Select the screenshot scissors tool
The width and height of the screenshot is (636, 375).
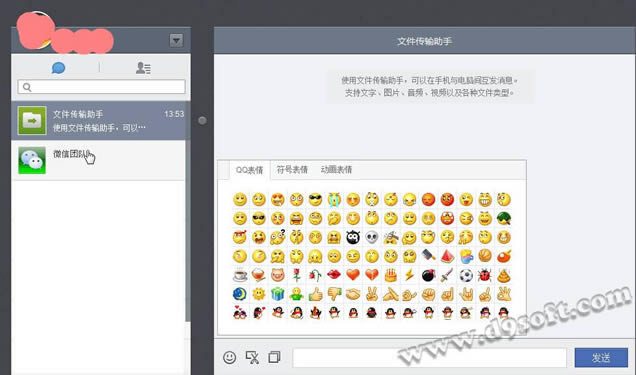[x=252, y=357]
